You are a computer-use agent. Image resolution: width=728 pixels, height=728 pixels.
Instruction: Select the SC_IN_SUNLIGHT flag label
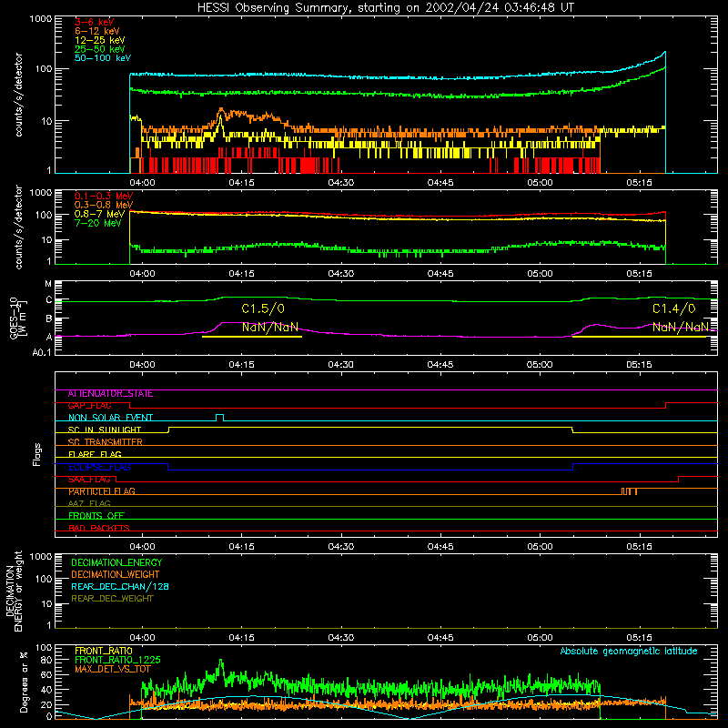(x=105, y=430)
